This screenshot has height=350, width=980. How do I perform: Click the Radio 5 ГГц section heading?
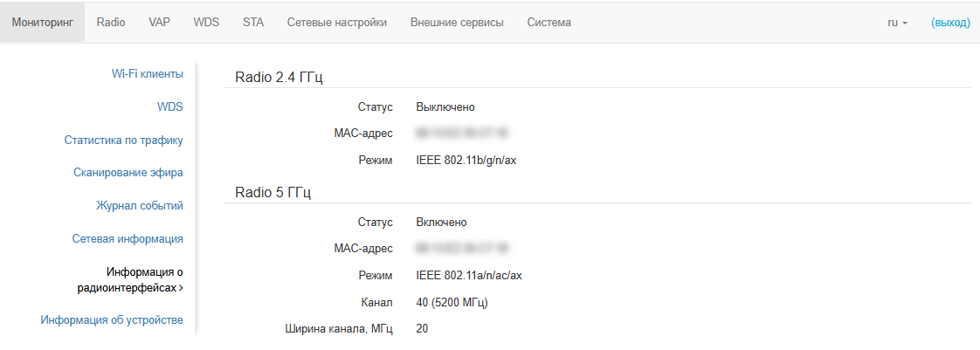tap(273, 192)
